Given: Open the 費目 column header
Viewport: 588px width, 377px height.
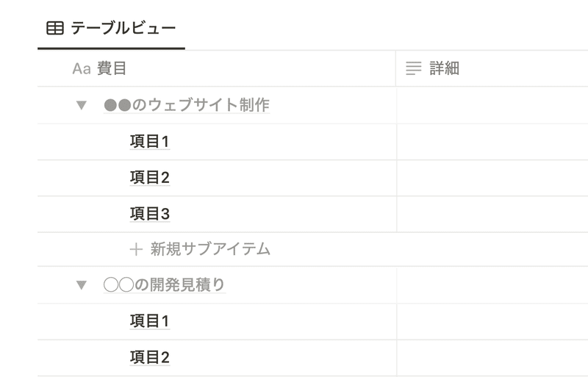Looking at the screenshot, I should click(217, 68).
